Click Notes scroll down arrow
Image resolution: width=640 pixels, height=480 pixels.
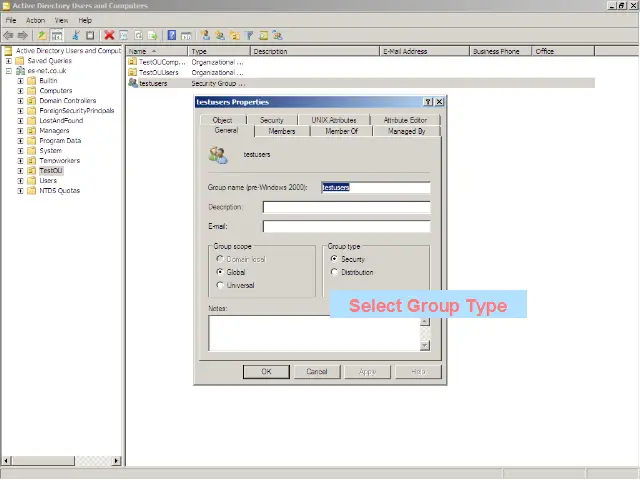point(425,346)
